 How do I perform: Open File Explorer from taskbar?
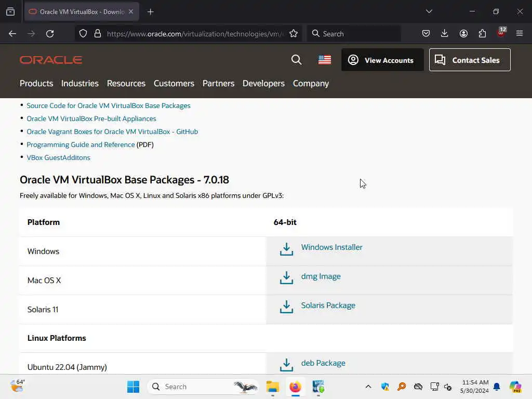coord(272,387)
